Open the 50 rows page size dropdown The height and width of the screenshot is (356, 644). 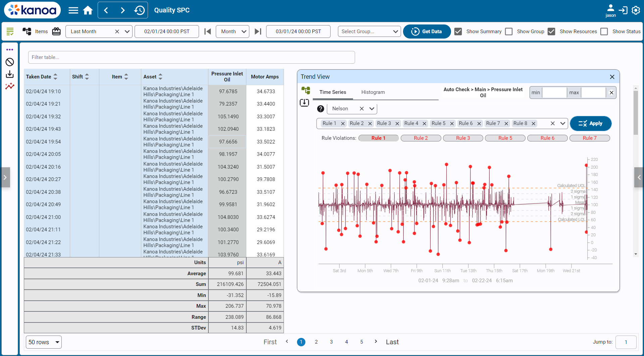click(x=44, y=342)
